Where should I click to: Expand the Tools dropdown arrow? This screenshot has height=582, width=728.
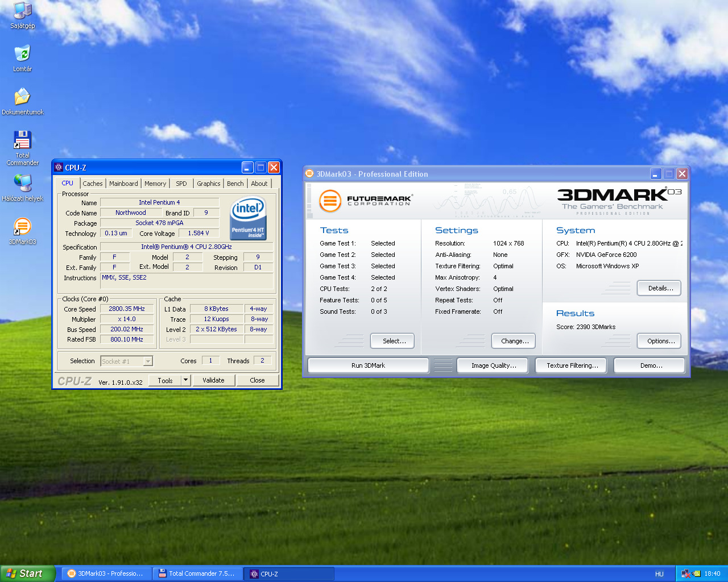point(185,380)
